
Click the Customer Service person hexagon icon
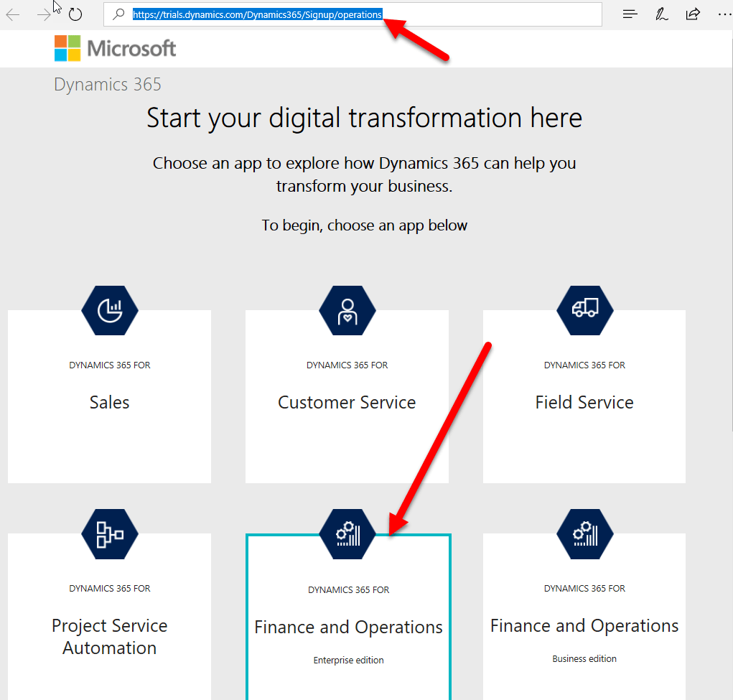point(347,310)
